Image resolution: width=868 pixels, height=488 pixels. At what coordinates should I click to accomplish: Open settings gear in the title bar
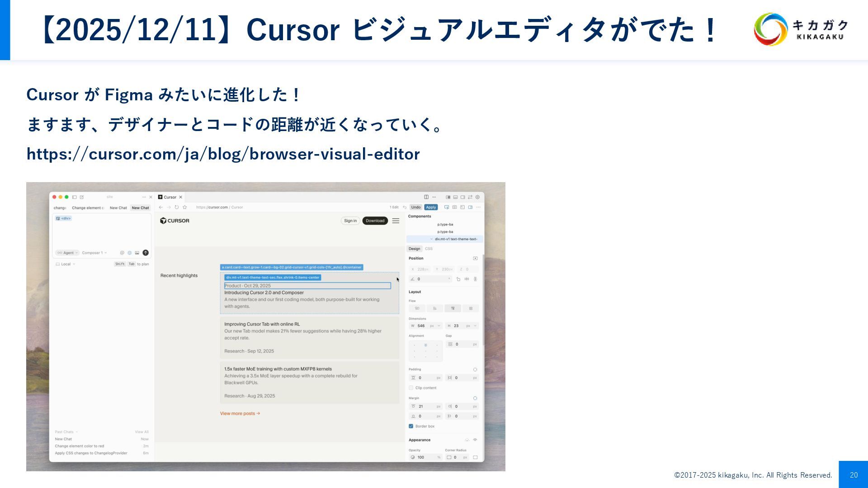pos(477,197)
